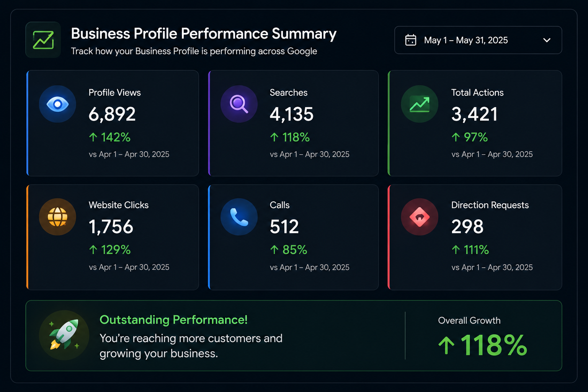The width and height of the screenshot is (588, 392).
Task: Click the purple magnifier Searches icon
Action: click(x=239, y=104)
